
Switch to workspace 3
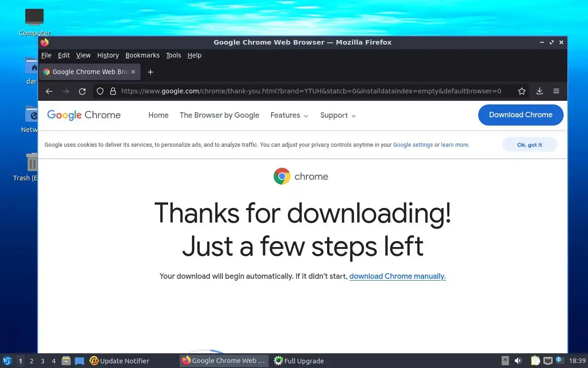tap(42, 361)
